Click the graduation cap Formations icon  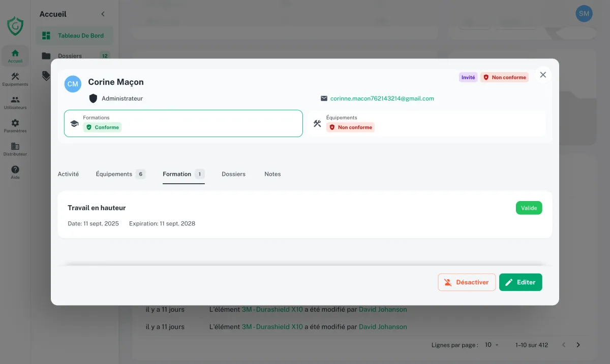pos(74,123)
